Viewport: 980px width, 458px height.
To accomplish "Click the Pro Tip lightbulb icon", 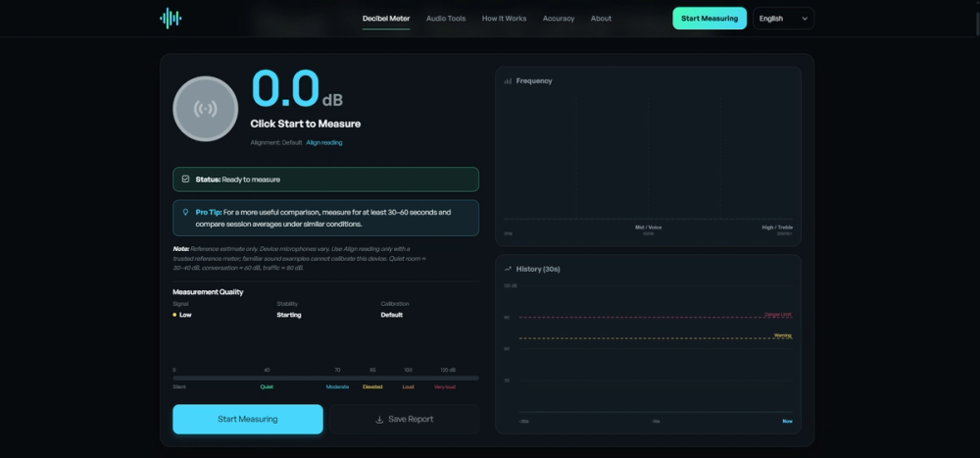I will click(x=185, y=212).
